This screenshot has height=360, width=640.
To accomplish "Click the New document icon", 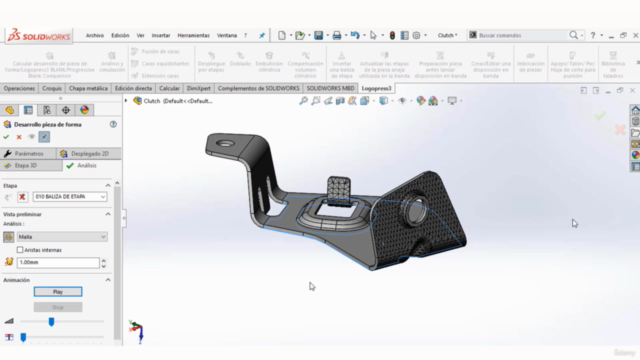I will pyautogui.click(x=282, y=36).
